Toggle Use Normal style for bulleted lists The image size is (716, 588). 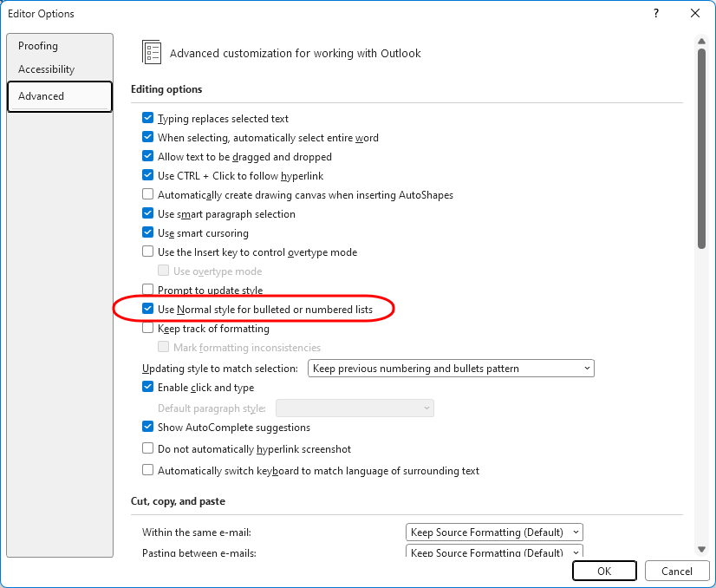(x=148, y=310)
